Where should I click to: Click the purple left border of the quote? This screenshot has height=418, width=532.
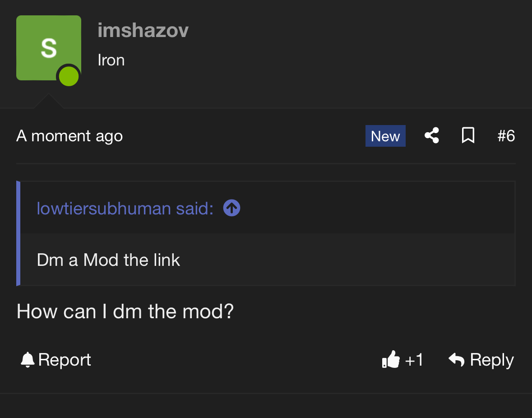pyautogui.click(x=19, y=233)
